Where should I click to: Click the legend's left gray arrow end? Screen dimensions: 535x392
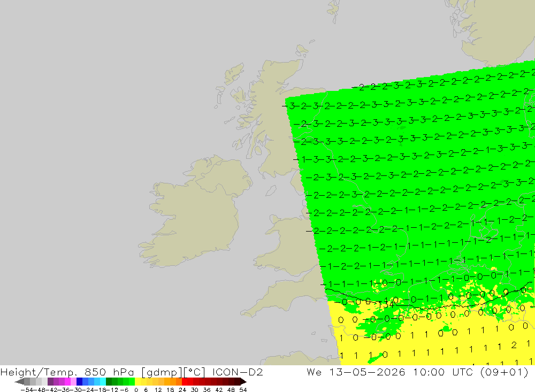19,382
